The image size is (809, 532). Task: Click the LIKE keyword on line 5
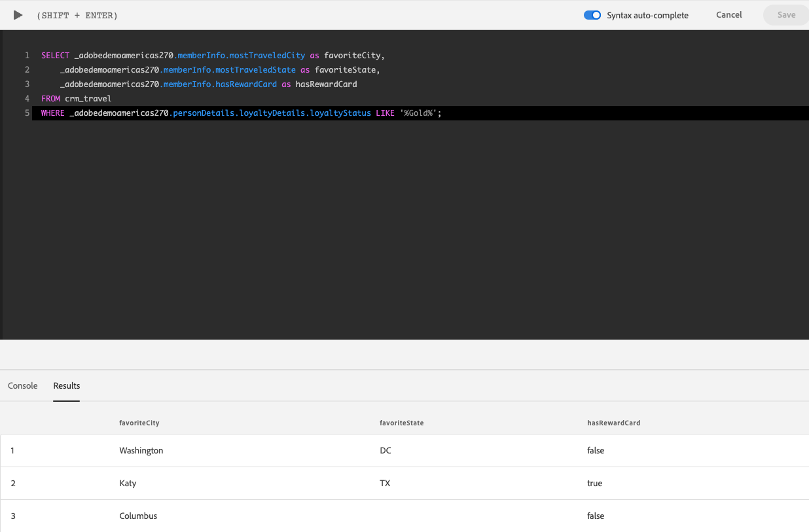pos(385,113)
